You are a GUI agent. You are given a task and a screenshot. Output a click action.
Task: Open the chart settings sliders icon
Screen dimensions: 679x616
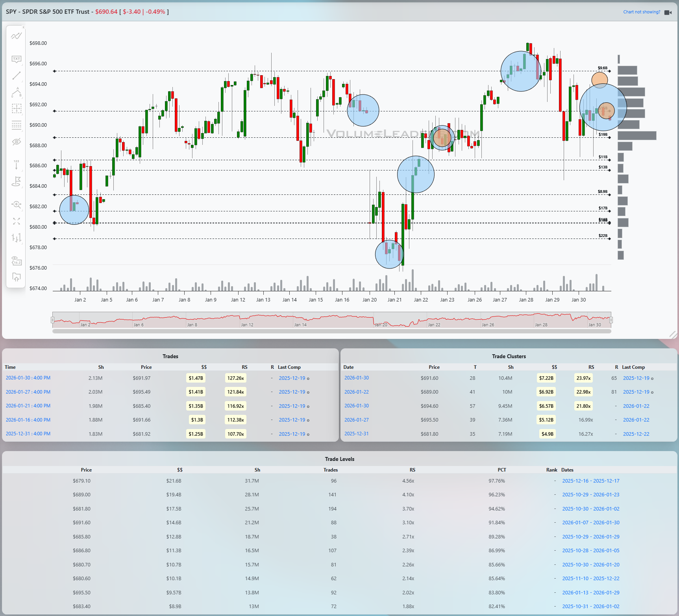(16, 238)
